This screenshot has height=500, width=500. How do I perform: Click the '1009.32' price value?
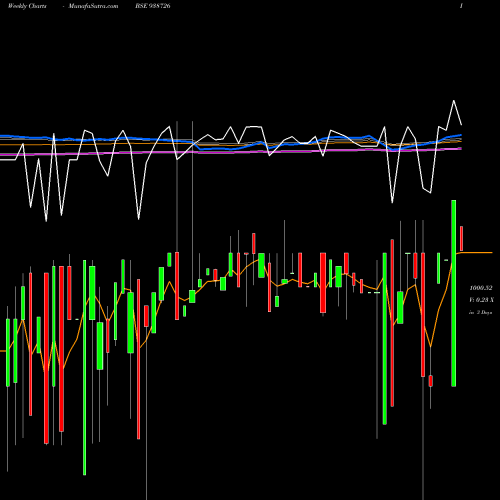click(x=480, y=288)
